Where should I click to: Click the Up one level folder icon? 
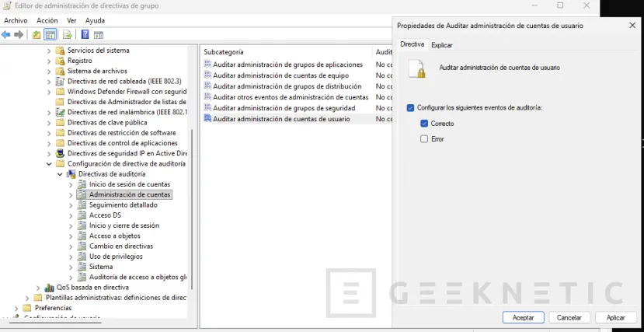point(37,35)
